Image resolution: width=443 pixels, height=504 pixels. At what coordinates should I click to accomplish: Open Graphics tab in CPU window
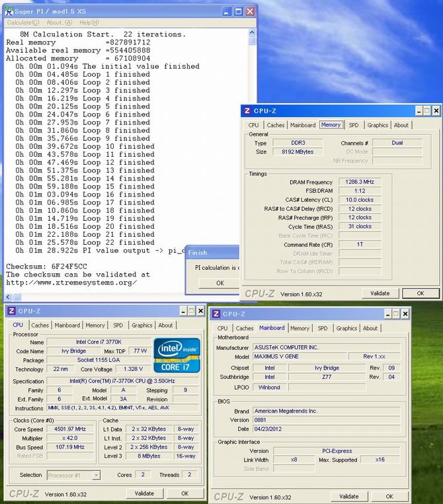pos(141,325)
